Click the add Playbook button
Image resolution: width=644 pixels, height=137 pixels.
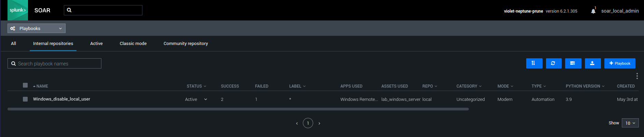pyautogui.click(x=620, y=63)
